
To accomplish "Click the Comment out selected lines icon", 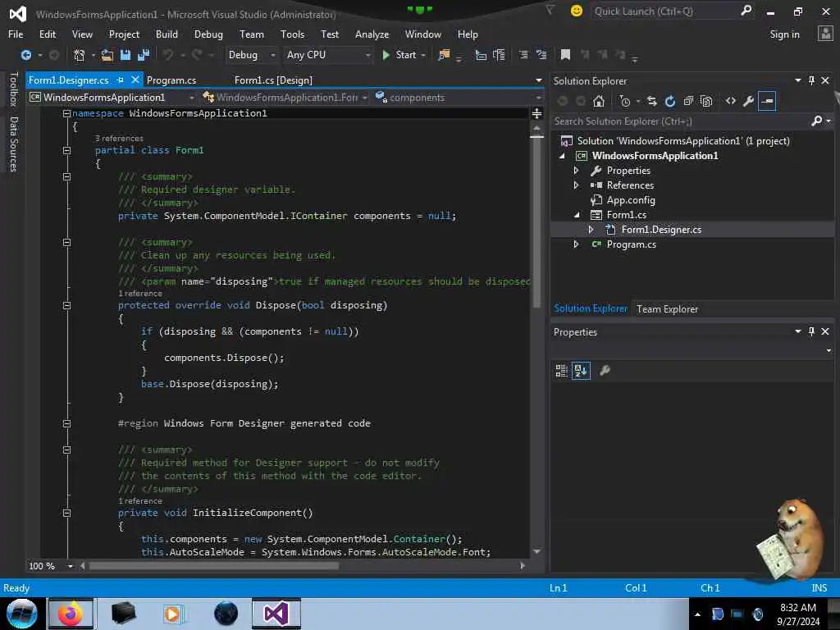I will 523,55.
